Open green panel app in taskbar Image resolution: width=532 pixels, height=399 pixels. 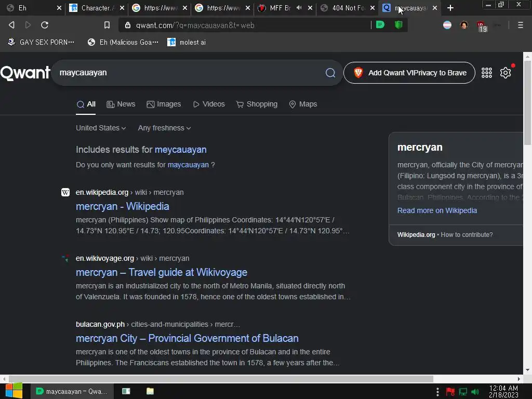click(x=126, y=391)
